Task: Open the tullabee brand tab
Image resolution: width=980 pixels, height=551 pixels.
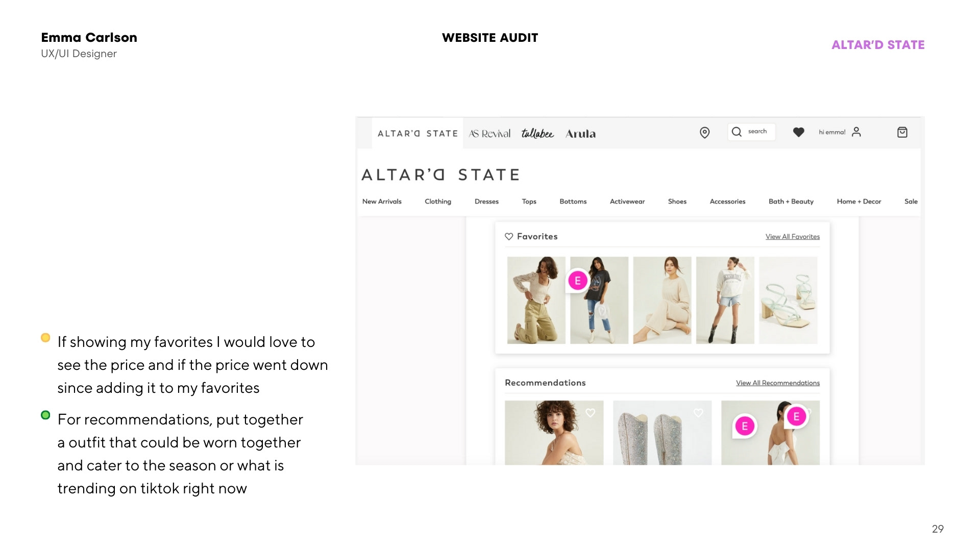Action: [537, 134]
